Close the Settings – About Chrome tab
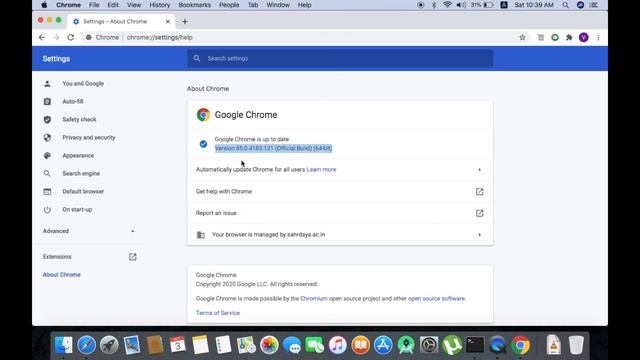Image resolution: width=640 pixels, height=360 pixels. click(168, 22)
